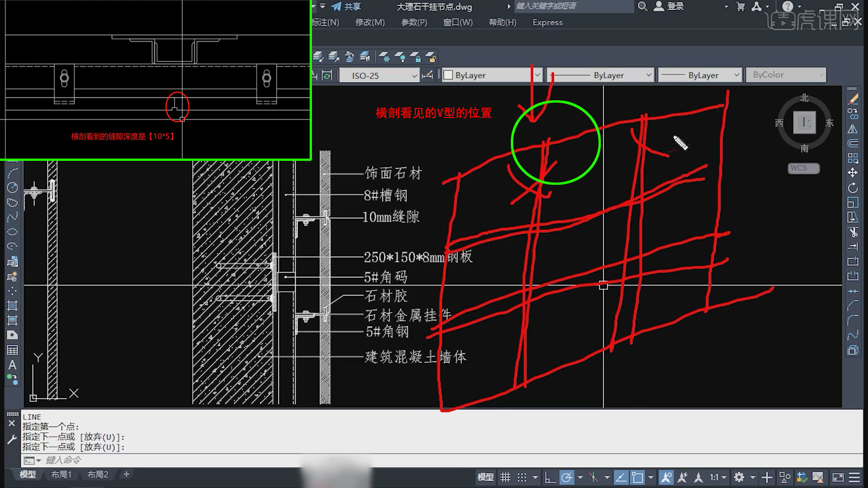868x488 pixels.
Task: Toggle ortho mode
Action: (x=550, y=477)
